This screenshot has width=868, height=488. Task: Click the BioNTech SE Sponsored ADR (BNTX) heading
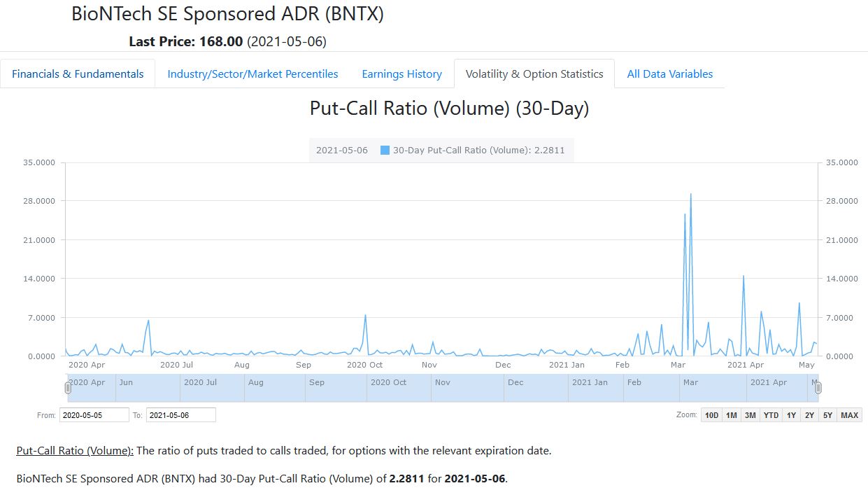227,13
